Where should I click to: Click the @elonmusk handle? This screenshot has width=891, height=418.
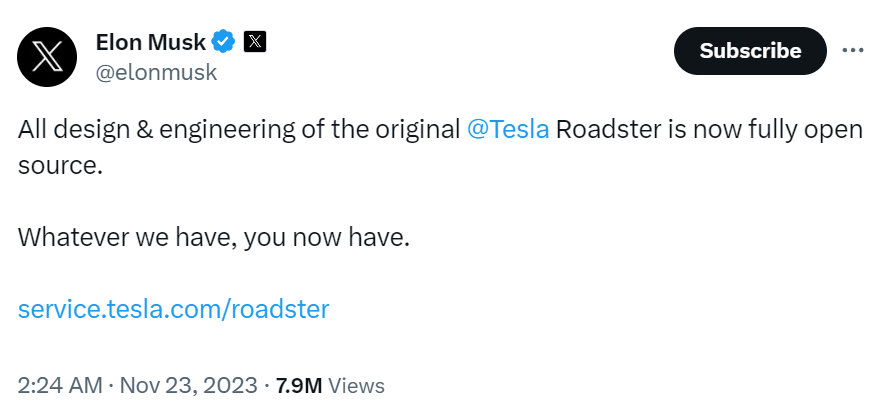pos(156,72)
